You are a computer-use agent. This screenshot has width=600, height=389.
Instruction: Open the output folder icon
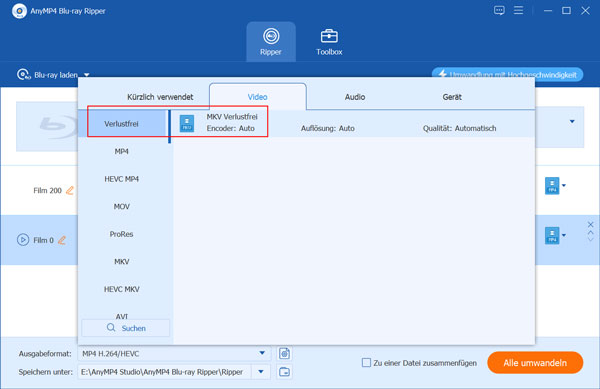(284, 372)
